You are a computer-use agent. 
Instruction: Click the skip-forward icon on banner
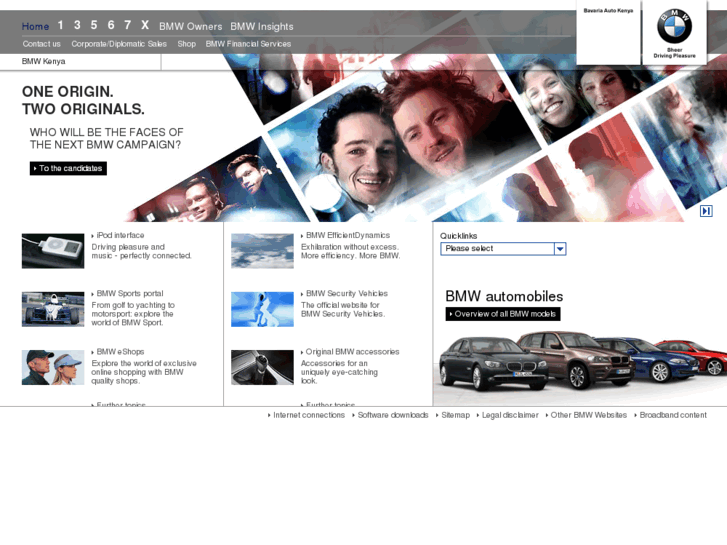pos(706,211)
